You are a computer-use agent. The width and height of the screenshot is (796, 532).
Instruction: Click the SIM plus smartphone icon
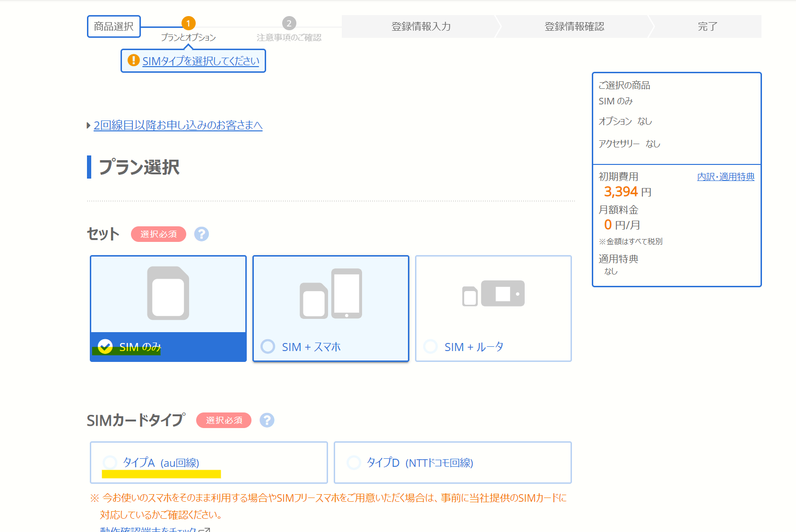[x=330, y=293]
